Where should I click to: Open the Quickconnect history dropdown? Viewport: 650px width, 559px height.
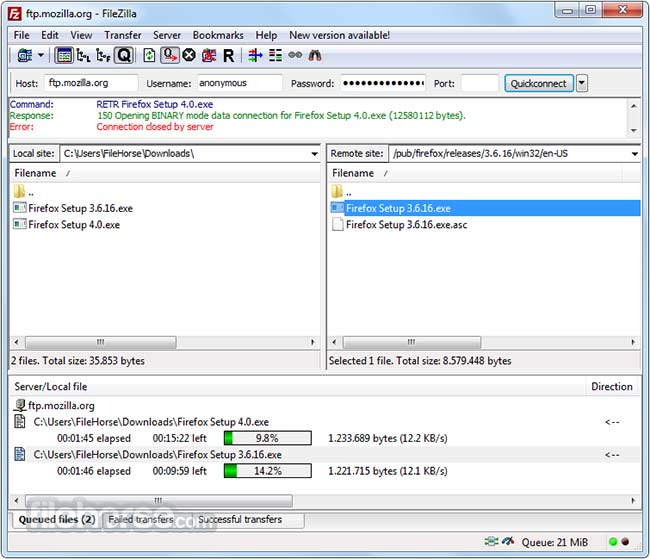coord(582,83)
